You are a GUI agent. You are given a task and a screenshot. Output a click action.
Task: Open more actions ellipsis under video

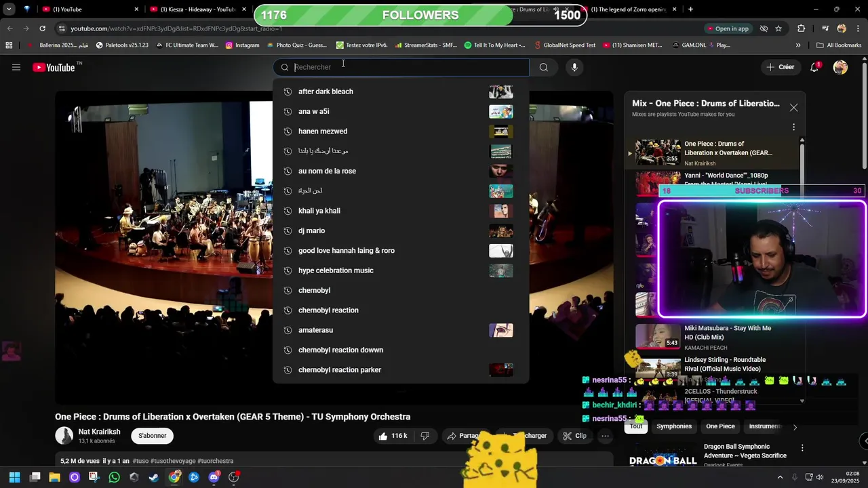tap(605, 436)
